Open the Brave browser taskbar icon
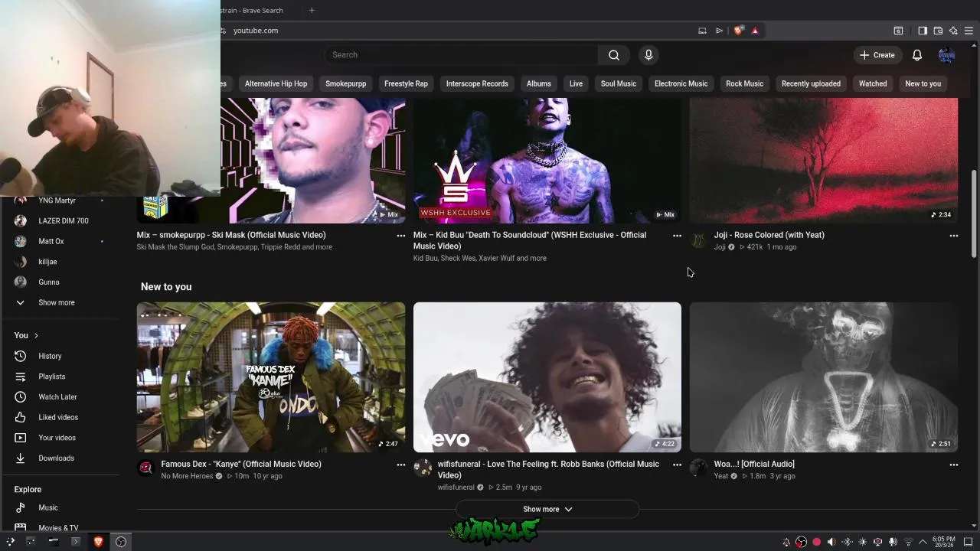Viewport: 980px width, 551px height. tap(98, 542)
